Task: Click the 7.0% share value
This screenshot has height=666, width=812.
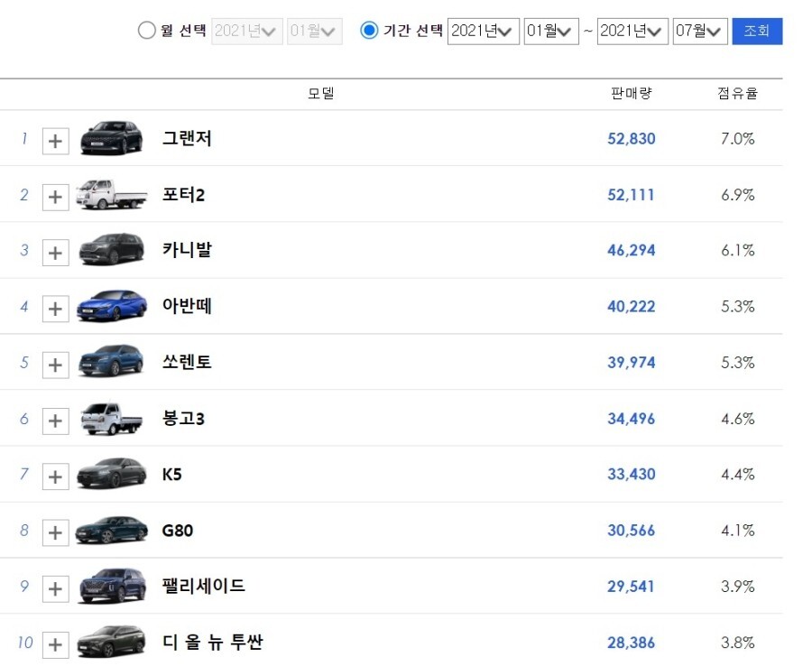Action: (x=738, y=139)
